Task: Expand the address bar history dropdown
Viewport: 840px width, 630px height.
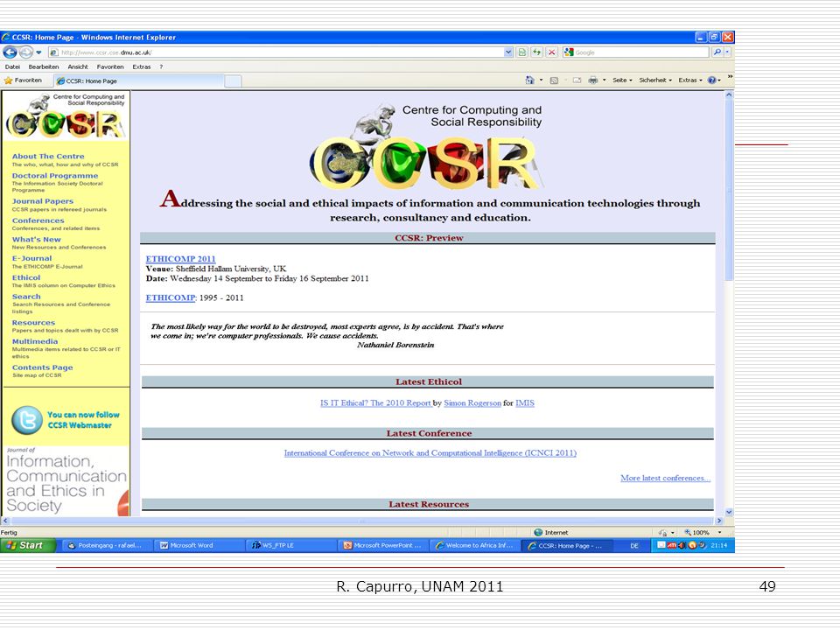Action: click(508, 52)
